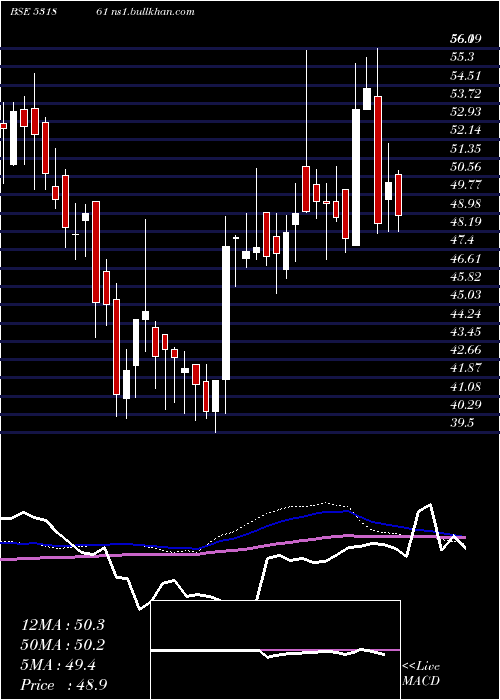Click the 45.82 price axis label
Screen dimensions: 500x700
465,276
